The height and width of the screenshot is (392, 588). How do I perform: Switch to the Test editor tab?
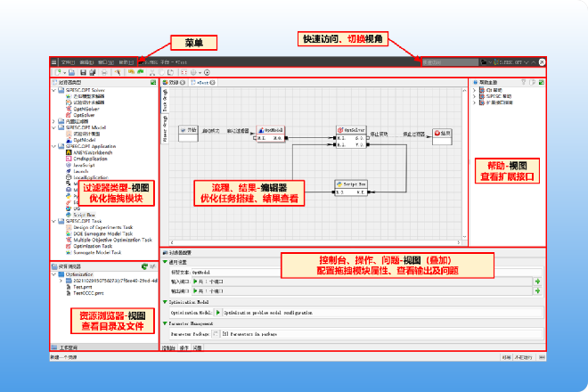(202, 83)
